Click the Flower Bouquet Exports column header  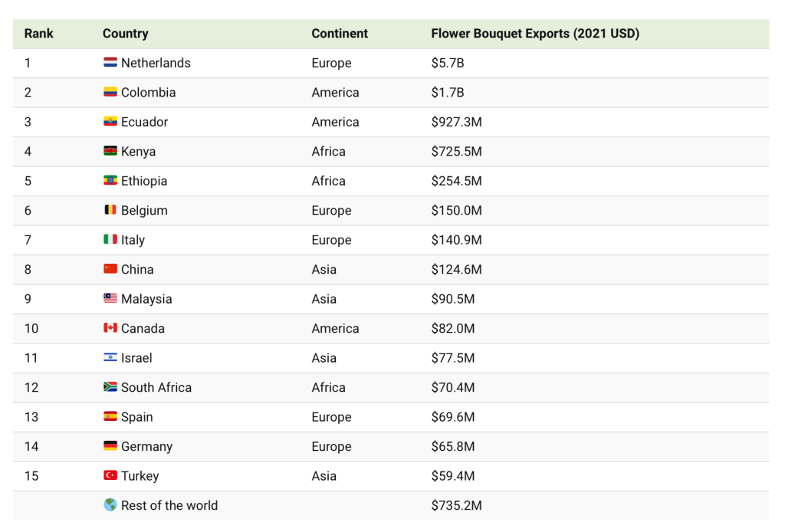pos(535,34)
